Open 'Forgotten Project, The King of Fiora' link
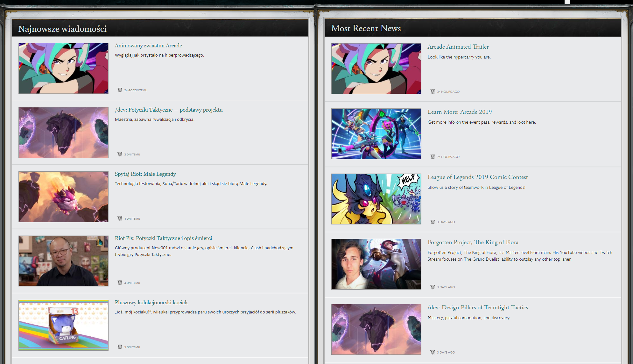 point(473,242)
